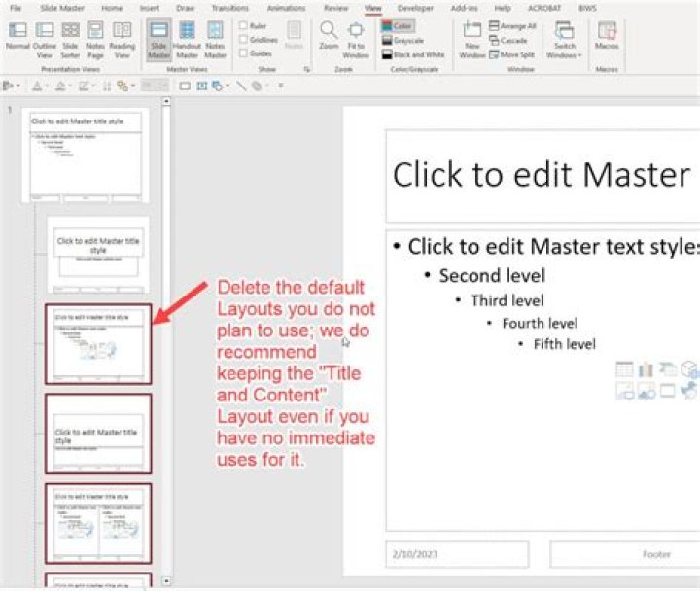The width and height of the screenshot is (700, 591).
Task: Enable the Guides checkbox
Action: coord(243,53)
